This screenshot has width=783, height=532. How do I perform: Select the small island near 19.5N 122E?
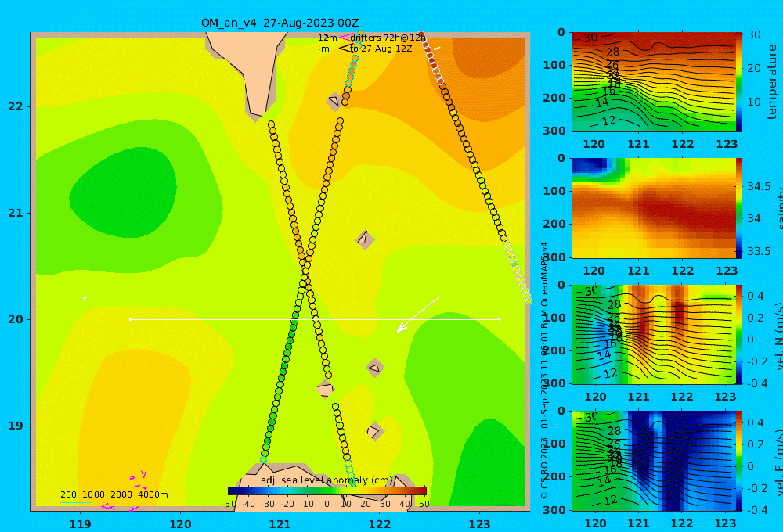[374, 368]
